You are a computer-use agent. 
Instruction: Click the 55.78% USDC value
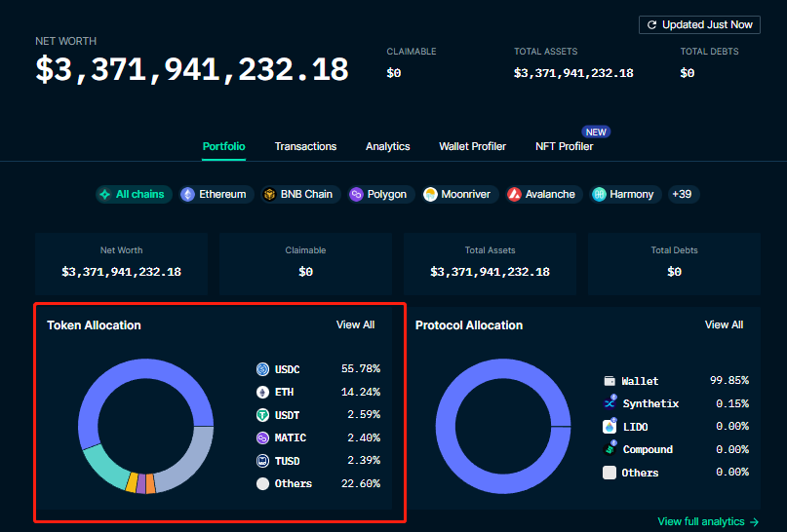(x=361, y=369)
